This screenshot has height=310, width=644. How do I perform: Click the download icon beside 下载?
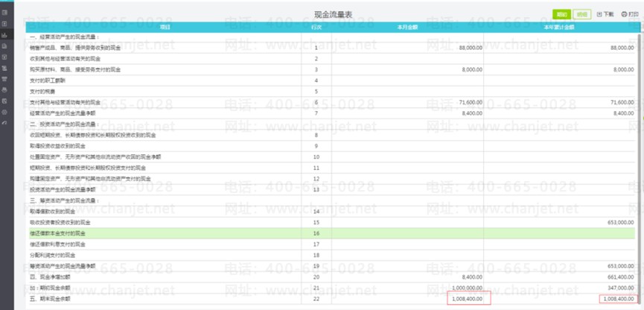(x=599, y=14)
